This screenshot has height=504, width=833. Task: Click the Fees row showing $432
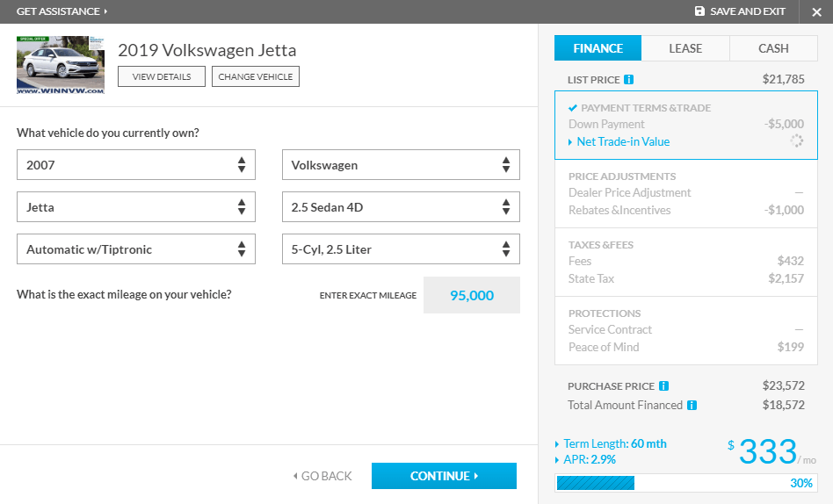(x=686, y=262)
